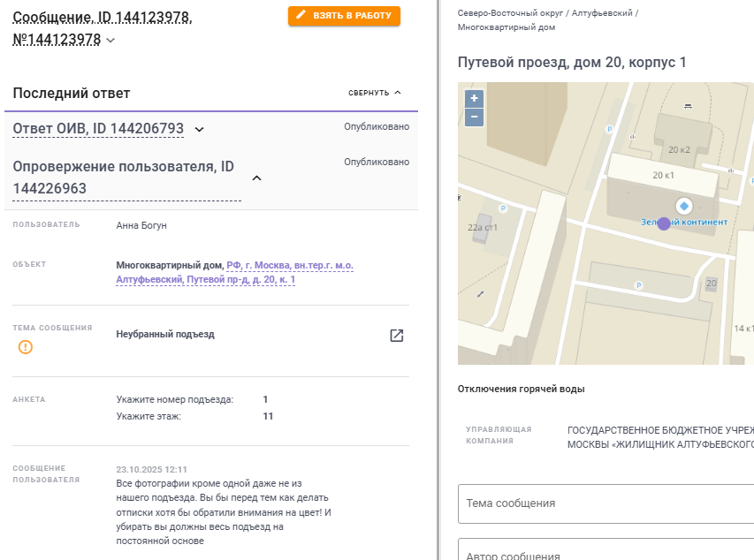The image size is (754, 560).
Task: Open Неубранный подъезд topic via external link icon
Action: point(397,336)
